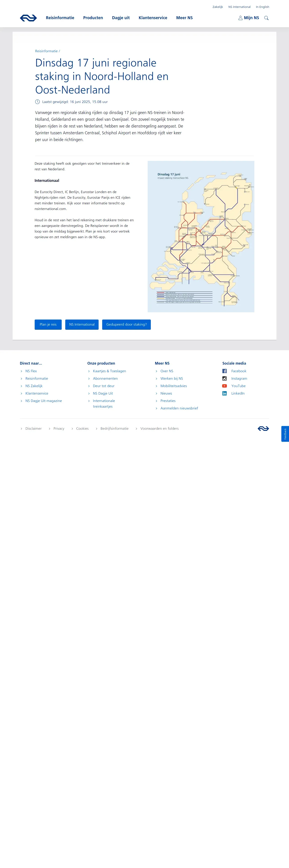Open Mijn NS account login

point(249,18)
